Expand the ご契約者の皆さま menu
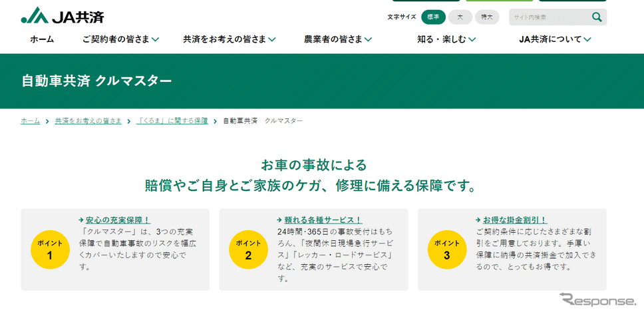The width and height of the screenshot is (644, 314). [x=120, y=39]
